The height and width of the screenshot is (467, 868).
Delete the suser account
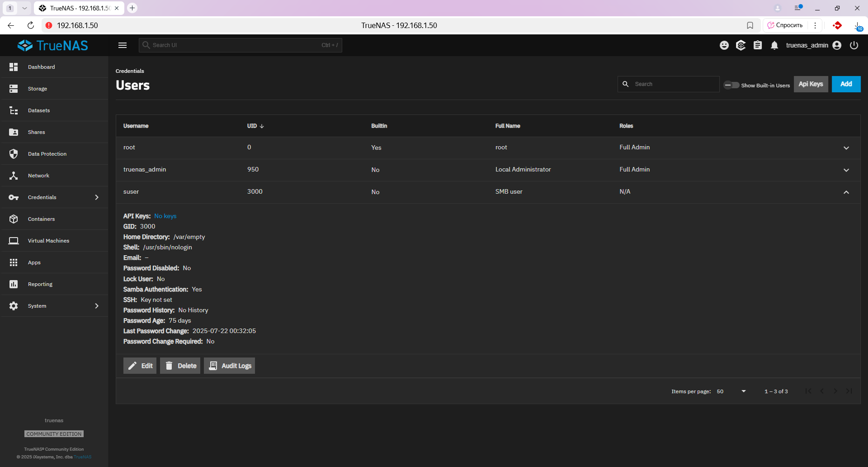(180, 366)
